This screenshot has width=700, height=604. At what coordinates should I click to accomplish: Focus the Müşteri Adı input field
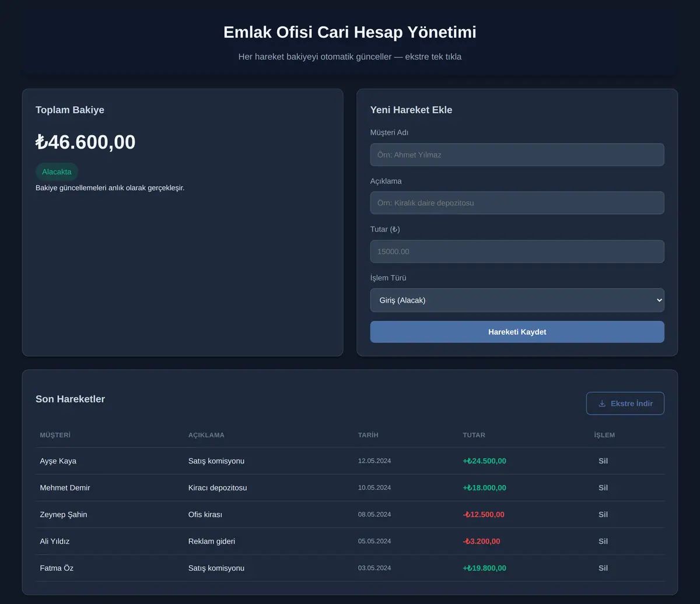coord(517,154)
